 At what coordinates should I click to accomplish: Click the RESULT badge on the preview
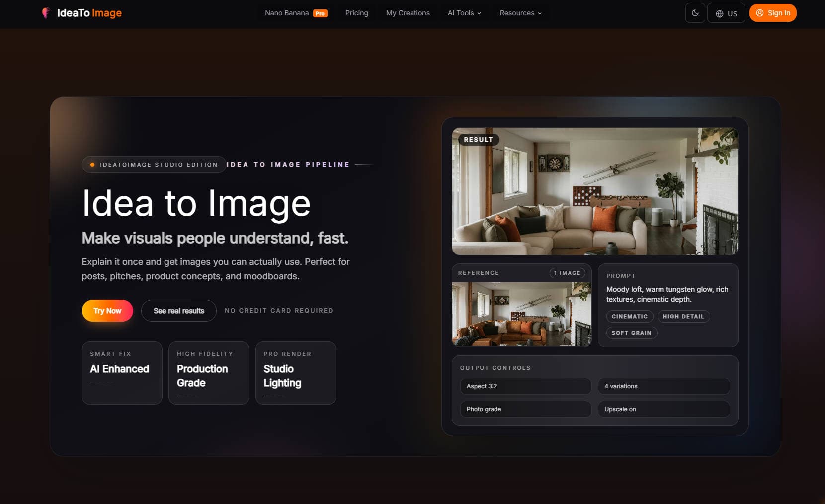pyautogui.click(x=478, y=140)
